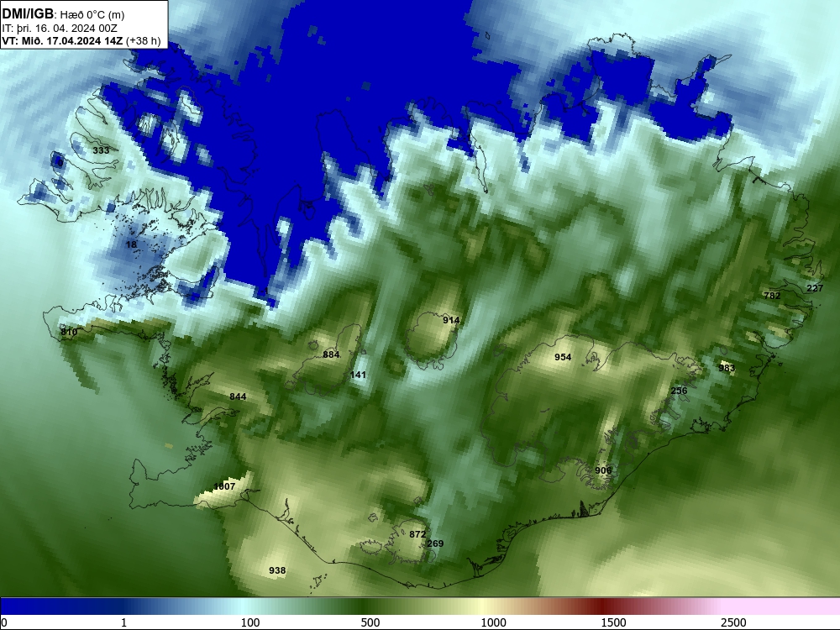The width and height of the screenshot is (840, 630).
Task: Click the 1000 label on the color scale
Action: (x=493, y=622)
